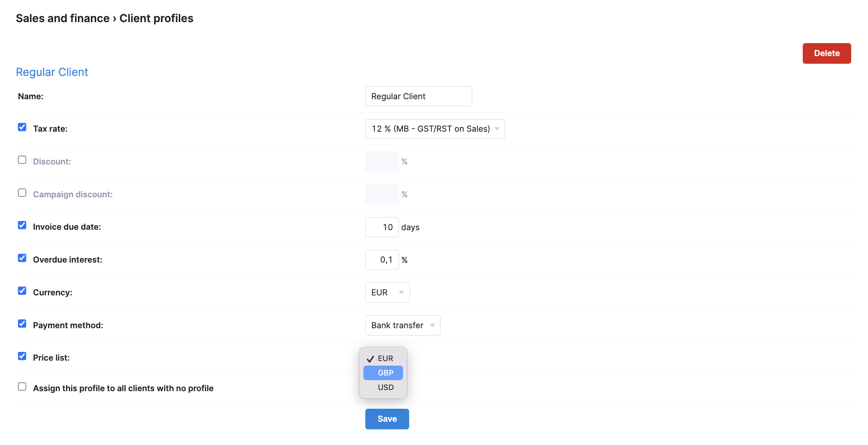This screenshot has width=868, height=445.
Task: Open the Currency EUR dropdown
Action: [x=387, y=292]
